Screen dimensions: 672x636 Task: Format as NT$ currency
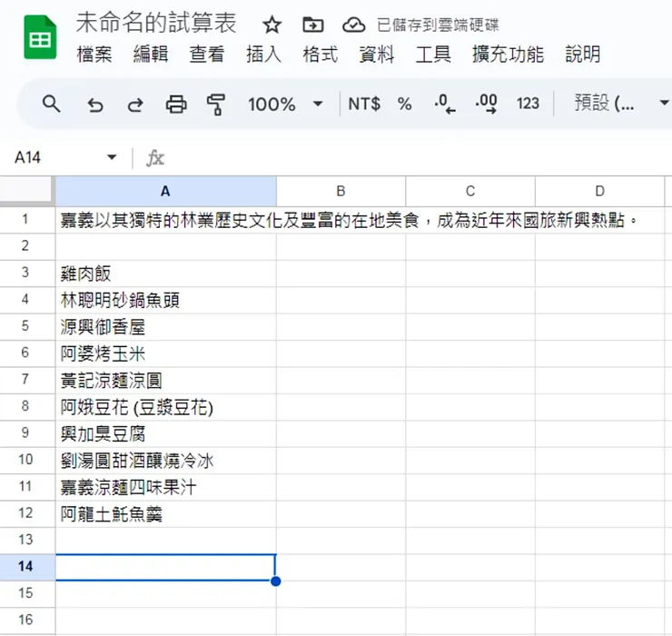(364, 104)
